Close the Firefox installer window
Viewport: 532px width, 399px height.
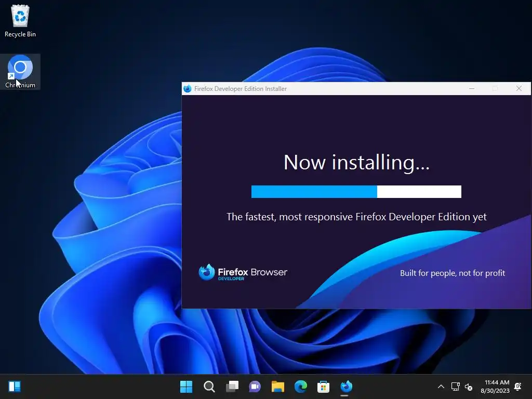tap(519, 88)
